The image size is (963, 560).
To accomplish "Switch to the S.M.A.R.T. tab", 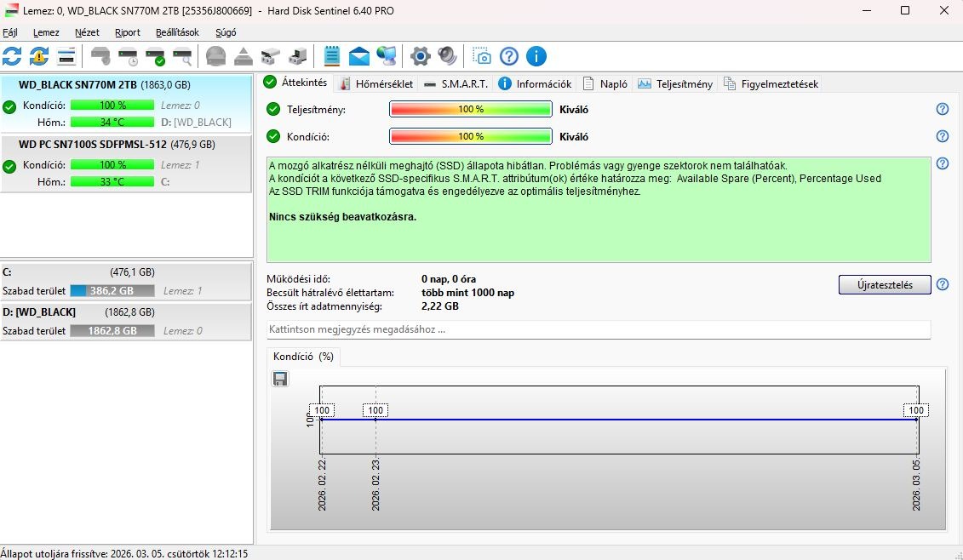I will 456,84.
